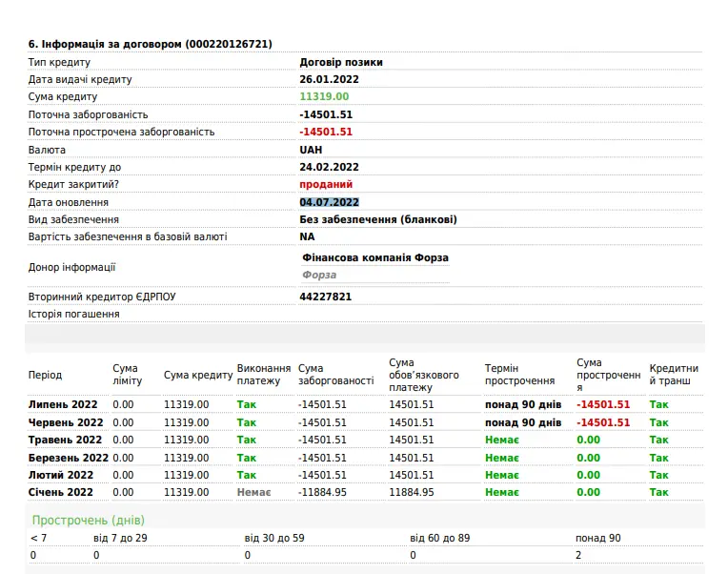Click 'Без забезпечення (бланкові)' collateral value
Screen dimensions: 728x574
pos(378,219)
